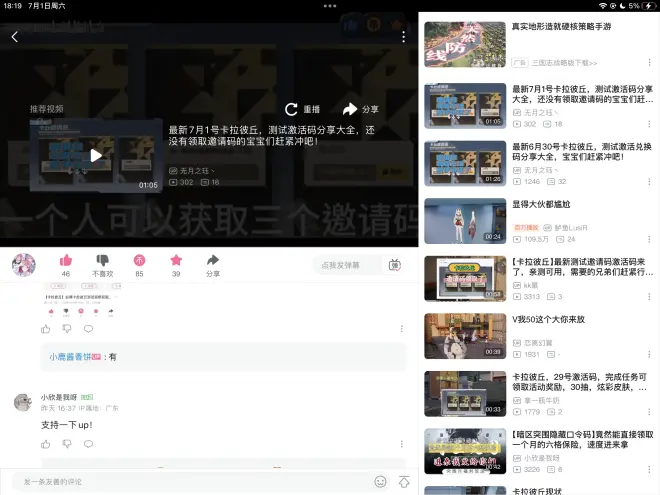
Task: Open the uploader's avatar below the video
Action: point(23,265)
